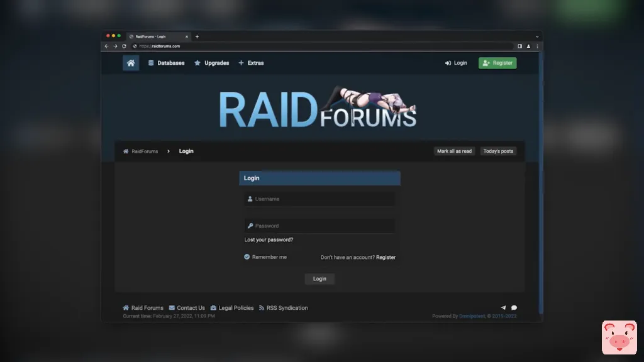Click the green Register button
Screen dimensions: 644x362
tap(497, 63)
